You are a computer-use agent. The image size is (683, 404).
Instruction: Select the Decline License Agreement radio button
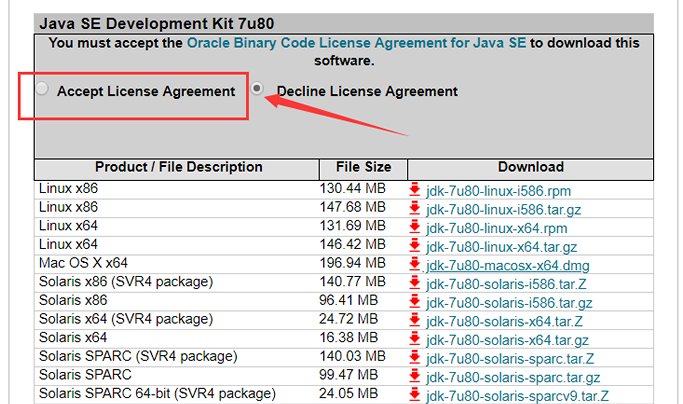click(x=257, y=88)
